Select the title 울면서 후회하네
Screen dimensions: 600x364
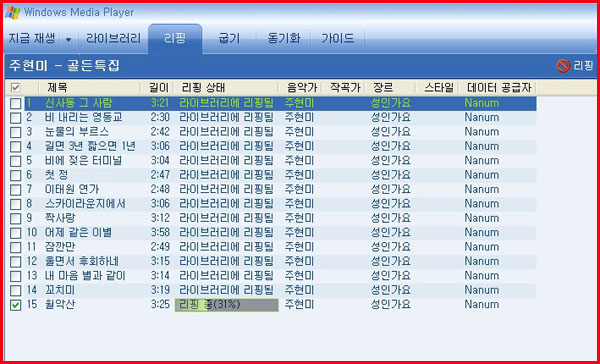tap(82, 262)
